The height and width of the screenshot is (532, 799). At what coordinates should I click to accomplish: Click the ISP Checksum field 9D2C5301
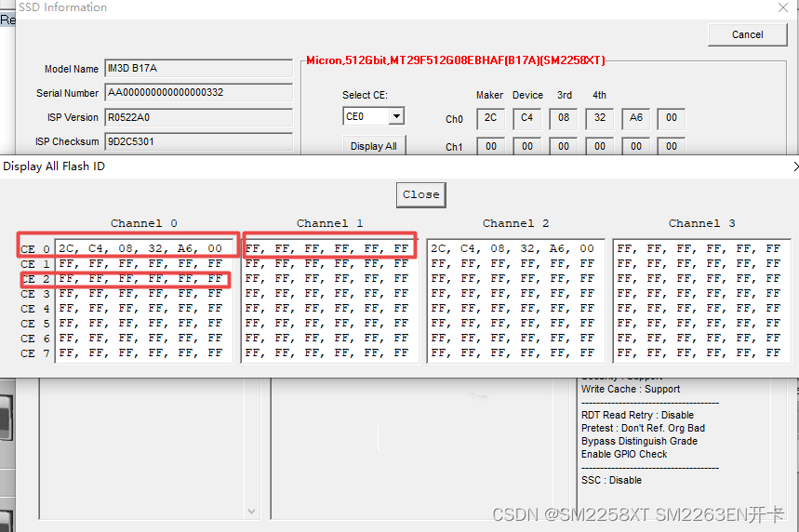[199, 141]
